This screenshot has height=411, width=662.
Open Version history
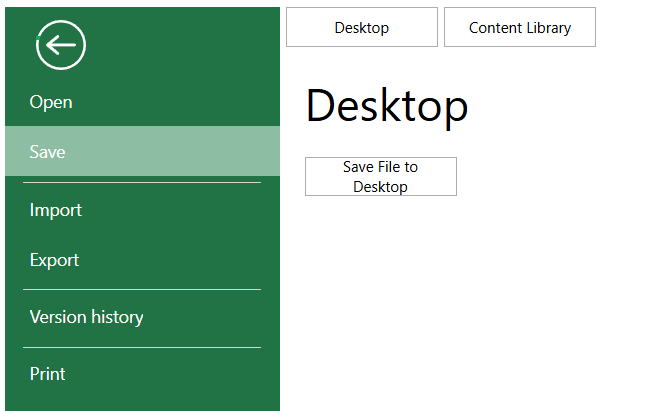click(x=86, y=317)
